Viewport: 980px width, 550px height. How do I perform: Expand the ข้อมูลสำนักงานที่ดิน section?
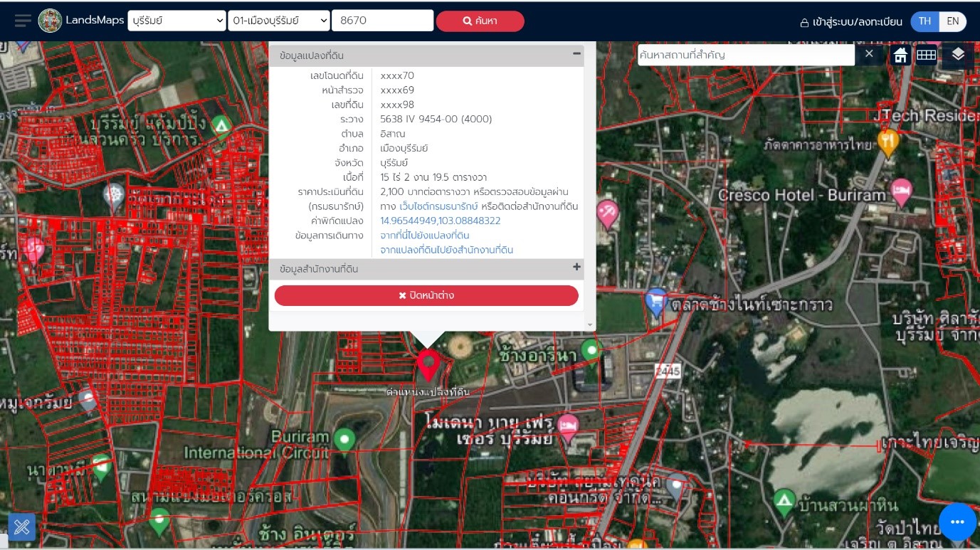pos(576,268)
